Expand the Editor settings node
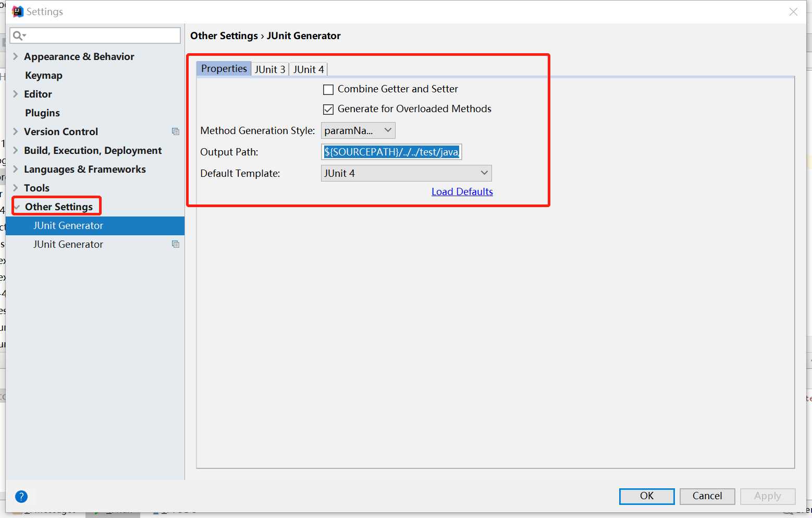Screen dimensions: 812x518 [x=15, y=94]
